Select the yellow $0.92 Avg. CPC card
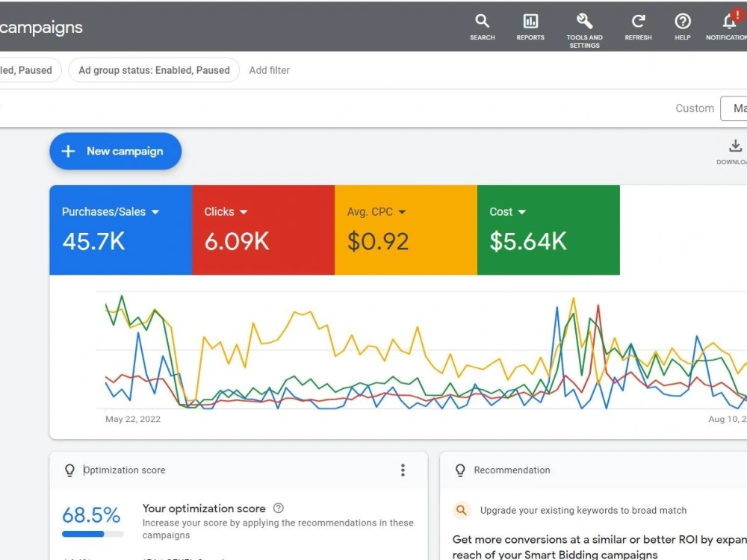The image size is (747, 560). click(406, 230)
